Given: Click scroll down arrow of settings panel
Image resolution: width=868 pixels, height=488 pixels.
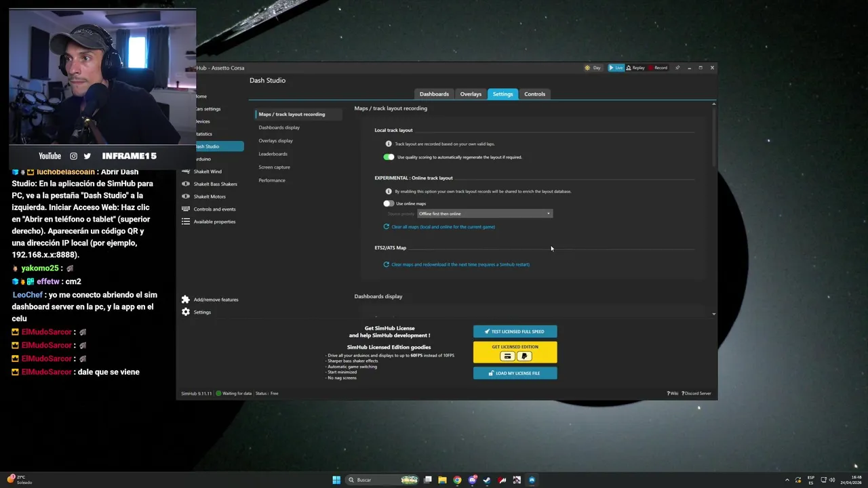Looking at the screenshot, I should tap(713, 314).
